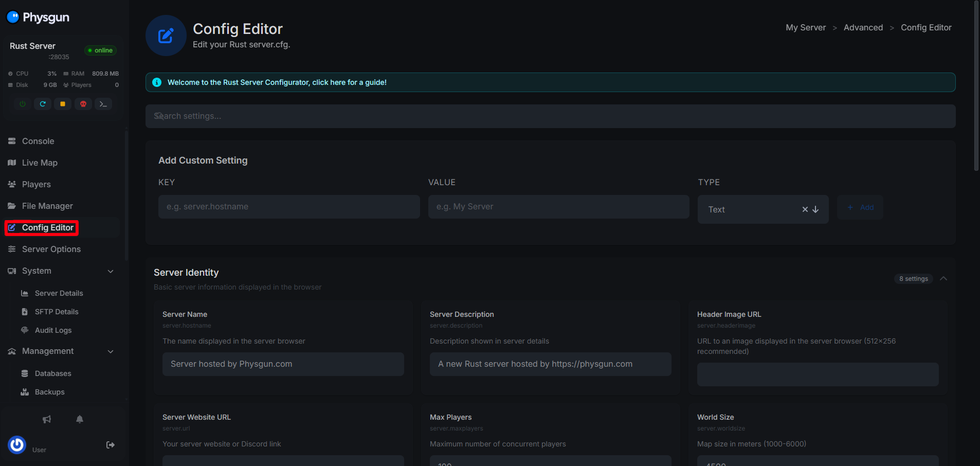Screen dimensions: 980x466
Task: Open the Type dropdown arrow
Action: [815, 209]
